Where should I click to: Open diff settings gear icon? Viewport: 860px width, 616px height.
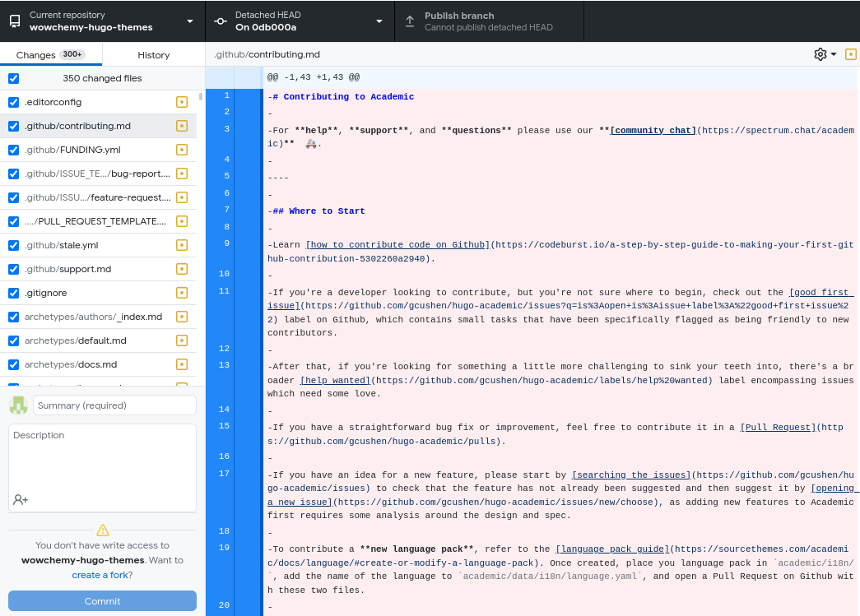[x=820, y=54]
